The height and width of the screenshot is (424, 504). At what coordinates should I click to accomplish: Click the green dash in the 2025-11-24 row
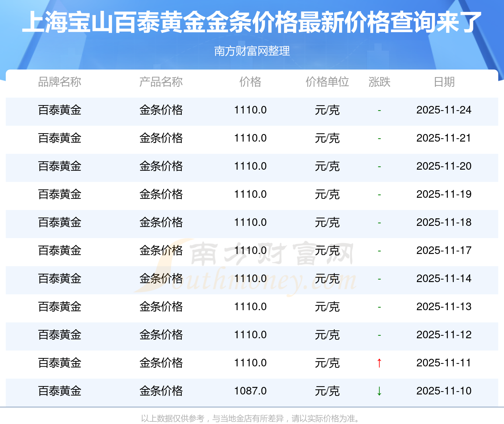click(379, 110)
